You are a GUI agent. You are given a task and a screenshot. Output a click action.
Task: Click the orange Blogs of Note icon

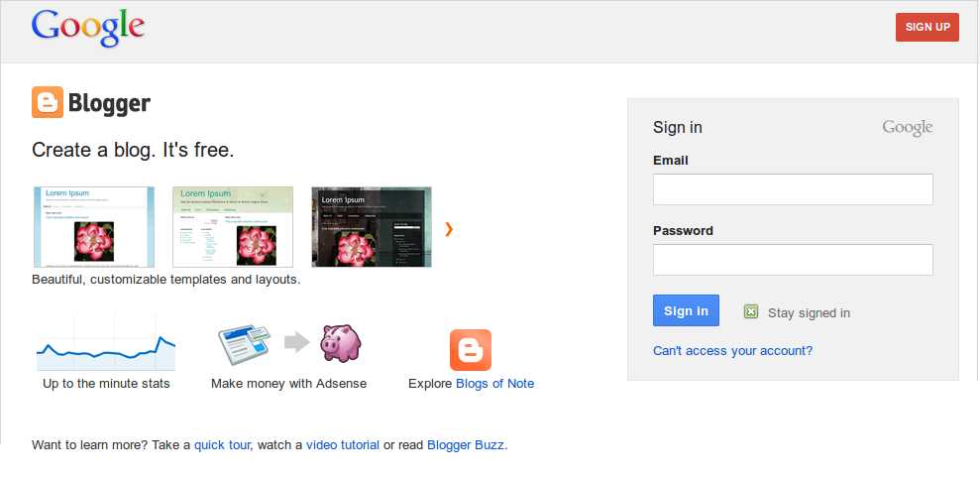[471, 350]
